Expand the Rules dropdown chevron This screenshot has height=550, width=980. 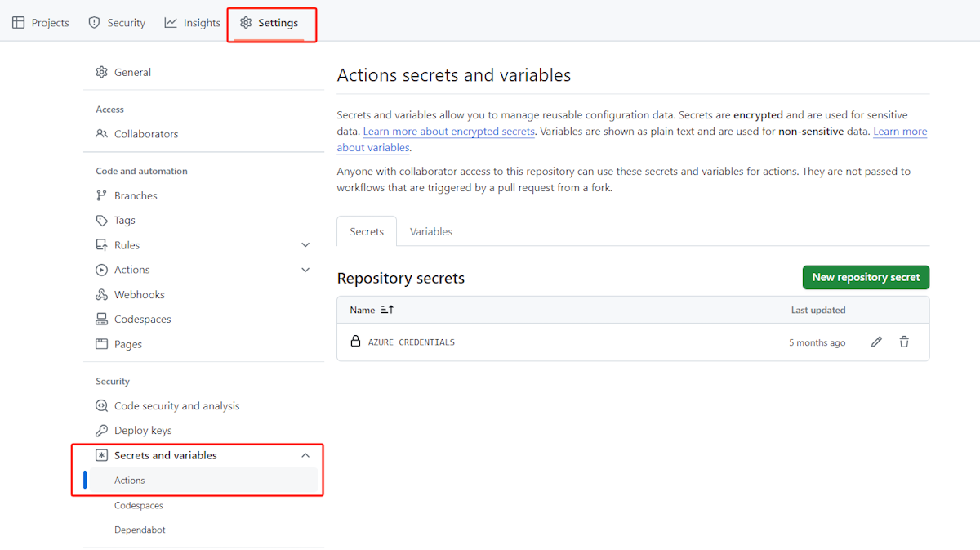click(305, 244)
